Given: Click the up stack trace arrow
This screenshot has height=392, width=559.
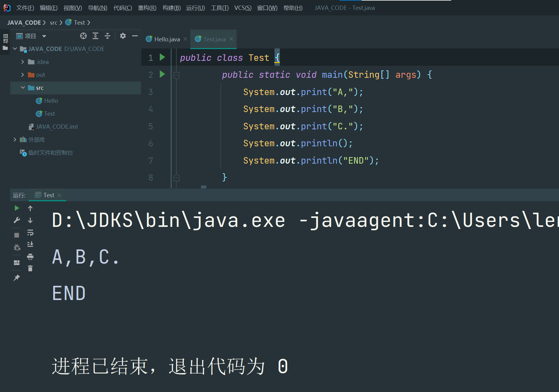Looking at the screenshot, I should pyautogui.click(x=30, y=208).
